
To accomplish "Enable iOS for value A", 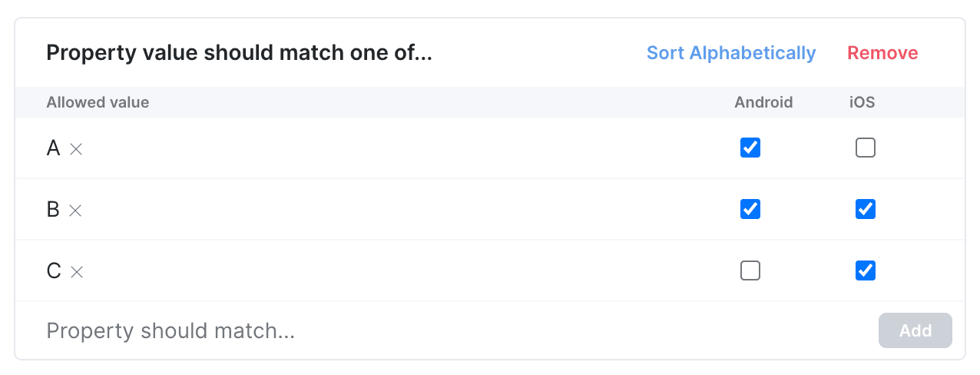I will tap(865, 148).
